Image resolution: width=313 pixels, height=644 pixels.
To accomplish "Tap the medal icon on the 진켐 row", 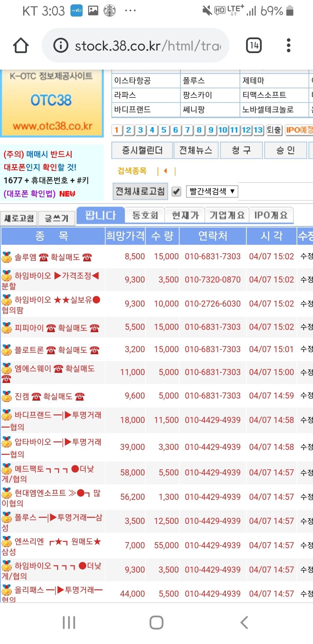I will (6, 396).
